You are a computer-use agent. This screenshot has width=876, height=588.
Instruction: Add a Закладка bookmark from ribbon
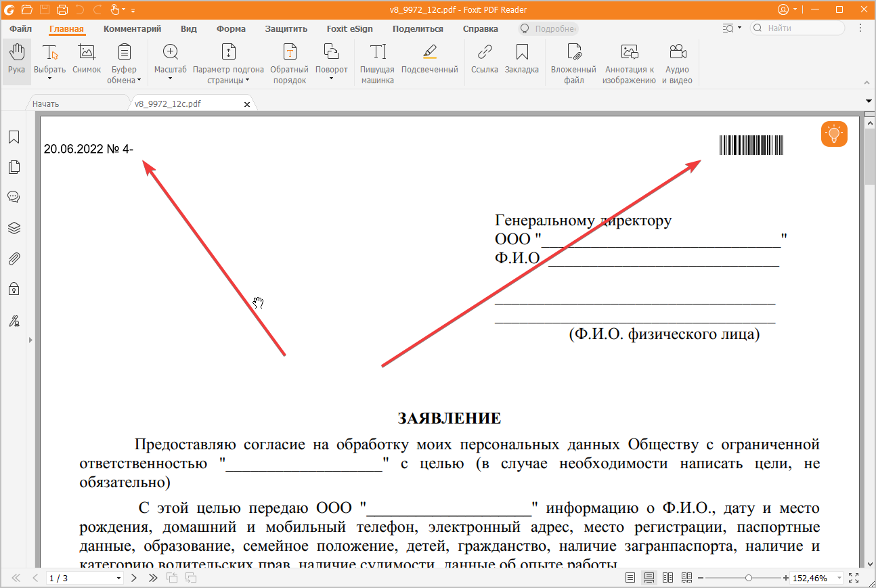(521, 60)
